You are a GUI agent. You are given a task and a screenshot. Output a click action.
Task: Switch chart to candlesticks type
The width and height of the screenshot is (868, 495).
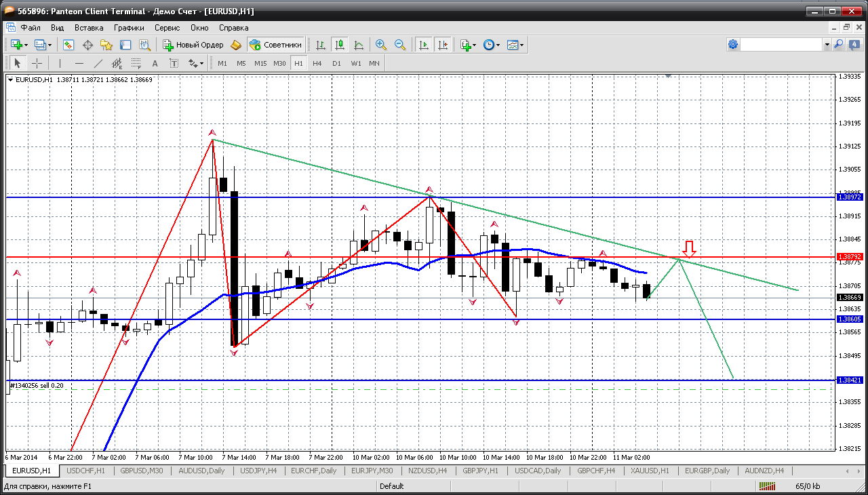tap(340, 45)
